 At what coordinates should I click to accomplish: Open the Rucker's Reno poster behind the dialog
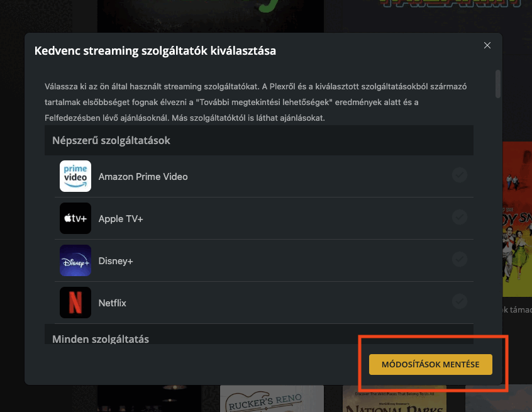point(272,399)
